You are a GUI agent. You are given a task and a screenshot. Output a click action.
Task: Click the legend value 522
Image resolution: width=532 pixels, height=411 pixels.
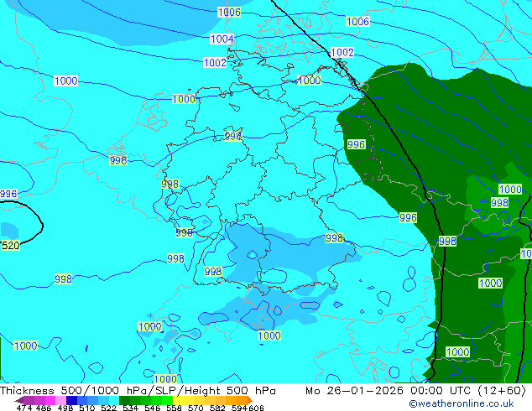pos(109,408)
